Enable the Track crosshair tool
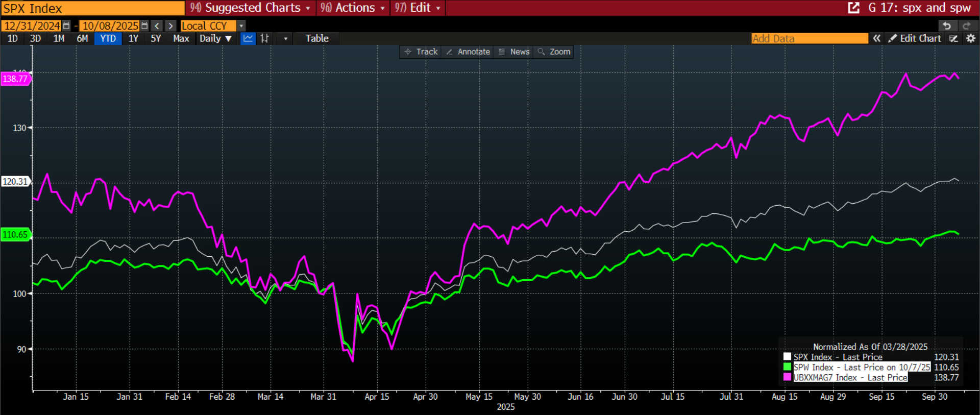The width and height of the screenshot is (980, 415). click(x=421, y=52)
